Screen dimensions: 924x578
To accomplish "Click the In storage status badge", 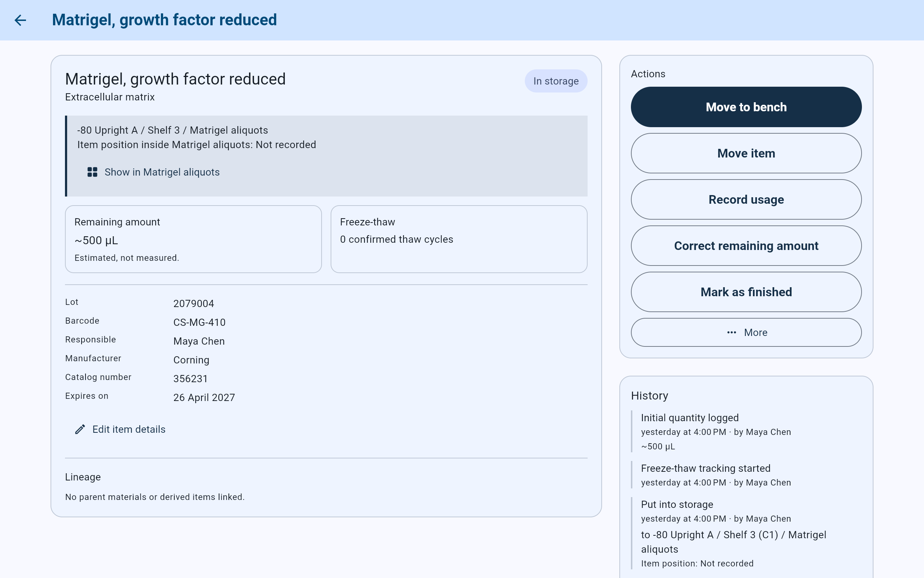I will 556,81.
